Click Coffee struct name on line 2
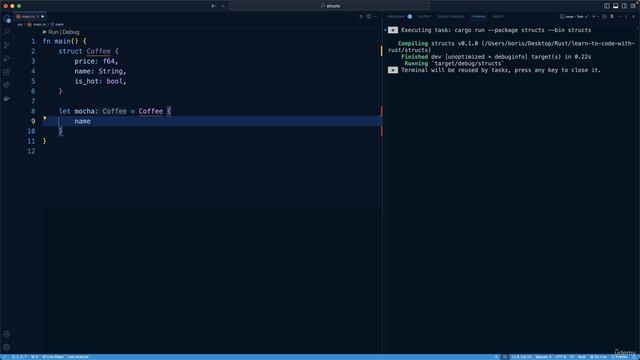 click(98, 51)
